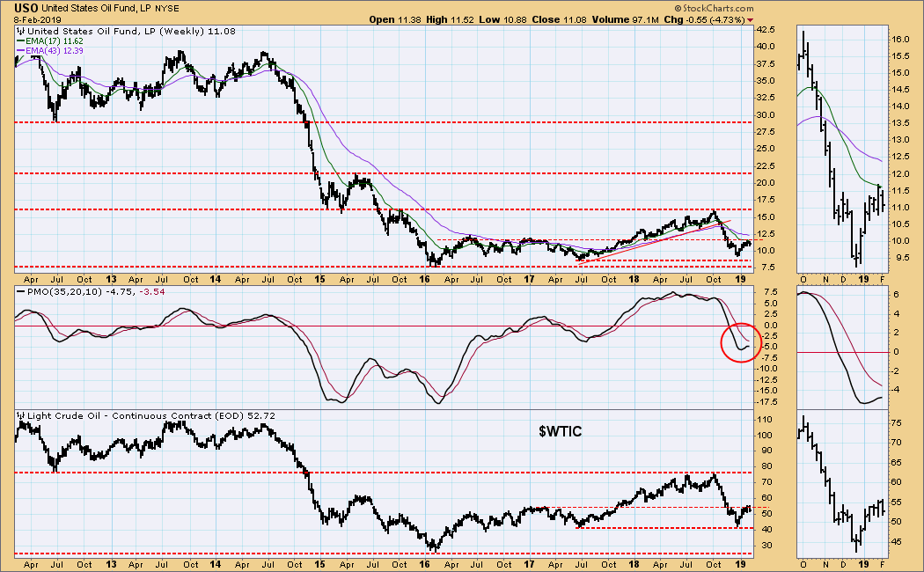The height and width of the screenshot is (572, 924).
Task: Select the EMA(17) 11.62 legend text
Action: click(x=55, y=41)
